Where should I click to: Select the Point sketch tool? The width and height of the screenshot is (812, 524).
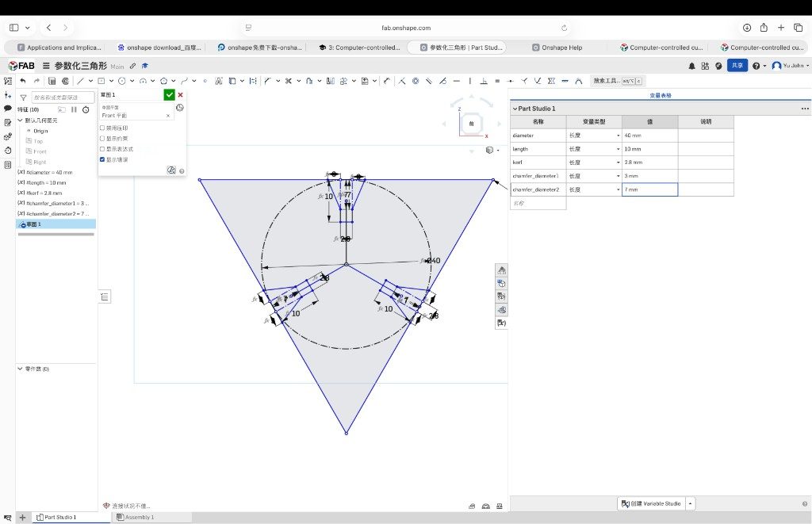pyautogui.click(x=205, y=81)
